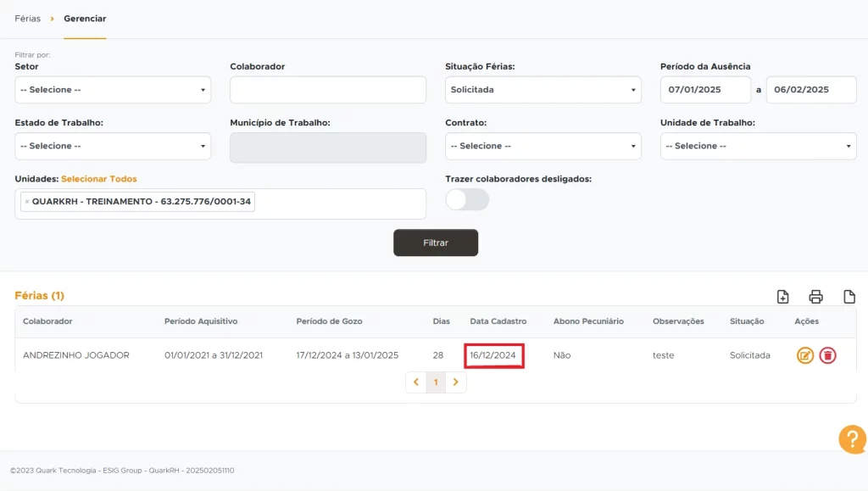Remove the QUARKRH - TREINAMENTO unit tag

(x=26, y=202)
